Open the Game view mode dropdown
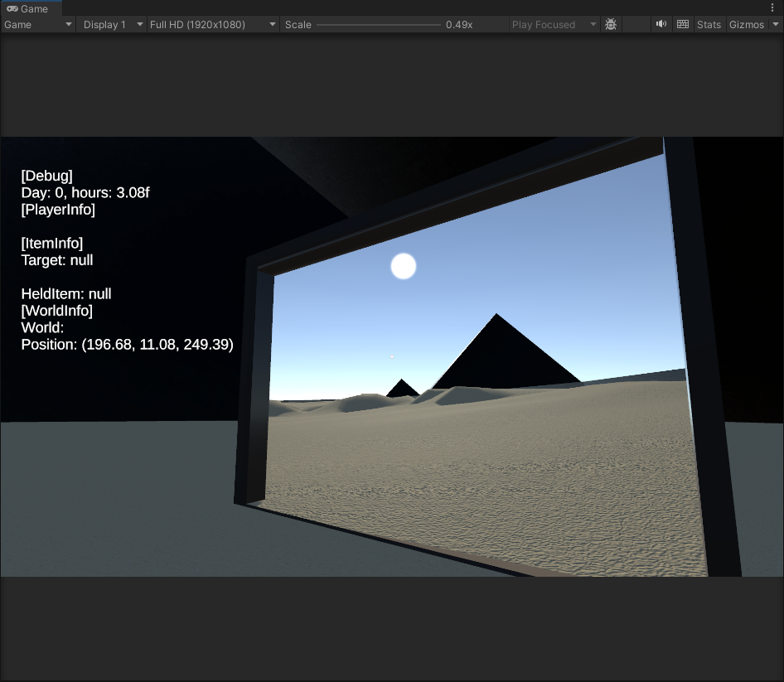 (x=38, y=25)
